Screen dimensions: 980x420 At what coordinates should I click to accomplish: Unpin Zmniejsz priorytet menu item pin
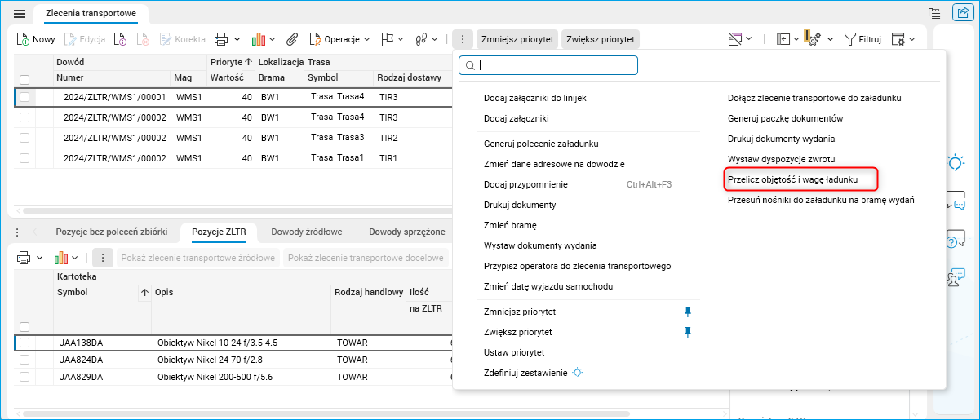coord(687,312)
